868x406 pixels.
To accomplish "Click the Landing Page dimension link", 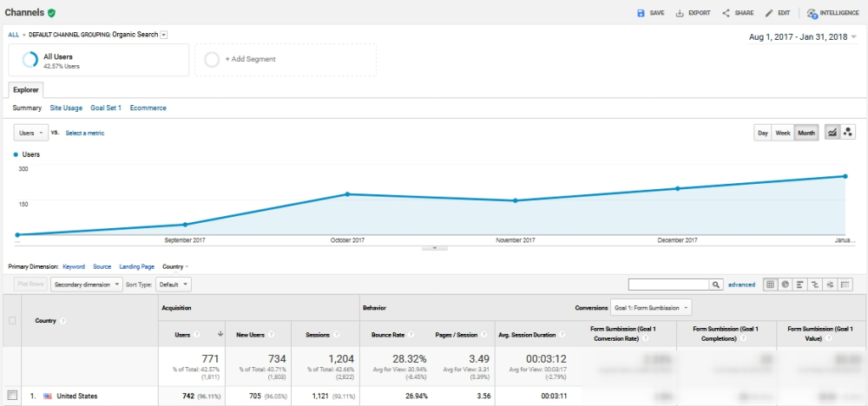I will tap(136, 266).
